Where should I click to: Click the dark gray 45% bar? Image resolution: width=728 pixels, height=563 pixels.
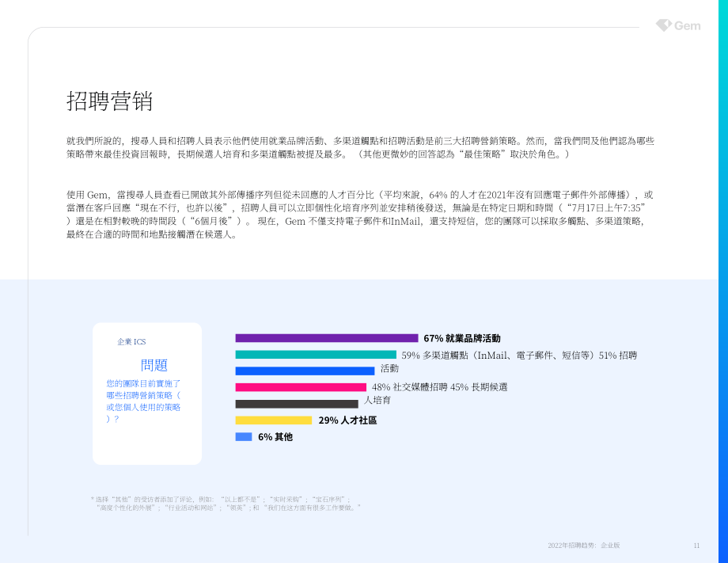coord(297,404)
